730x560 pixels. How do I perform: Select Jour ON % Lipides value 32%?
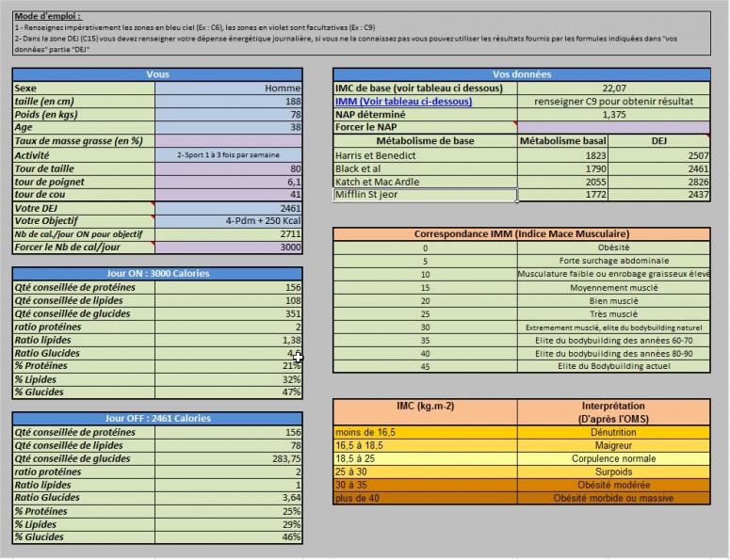tap(229, 379)
